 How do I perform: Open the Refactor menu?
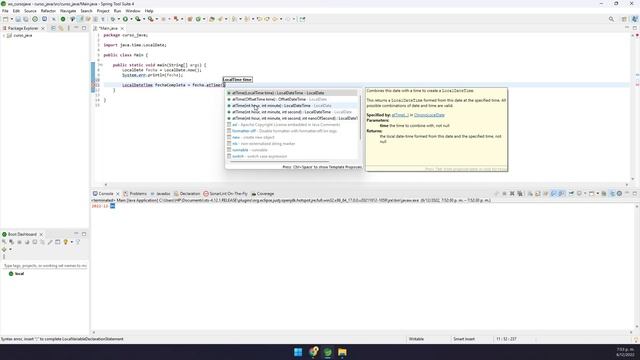click(48, 11)
